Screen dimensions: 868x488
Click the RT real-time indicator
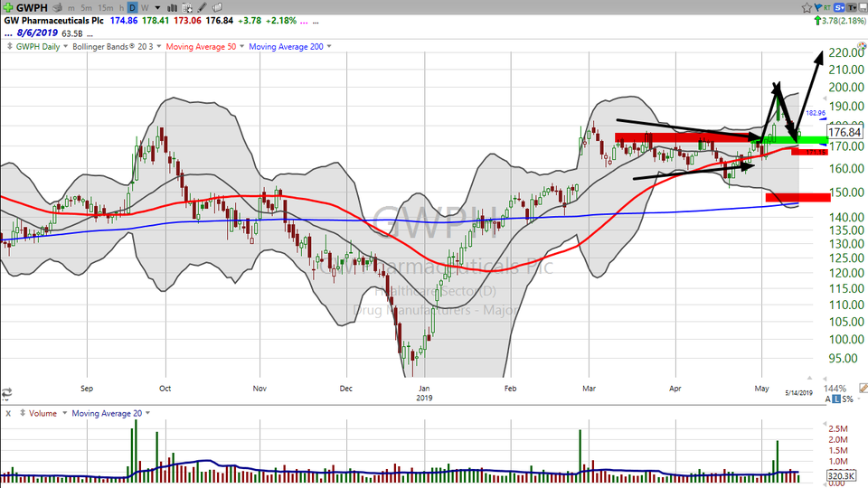(x=827, y=8)
